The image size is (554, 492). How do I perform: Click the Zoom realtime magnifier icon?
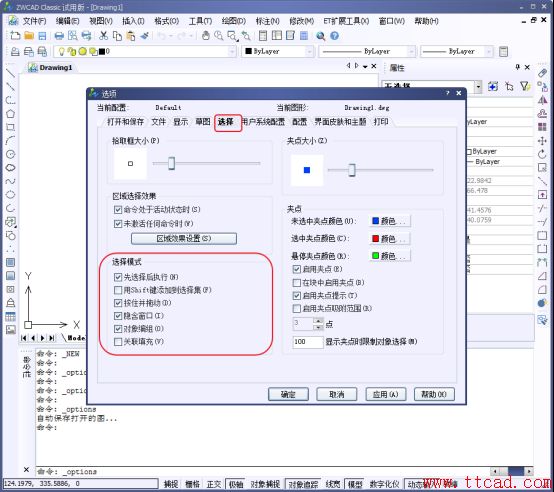click(x=219, y=36)
